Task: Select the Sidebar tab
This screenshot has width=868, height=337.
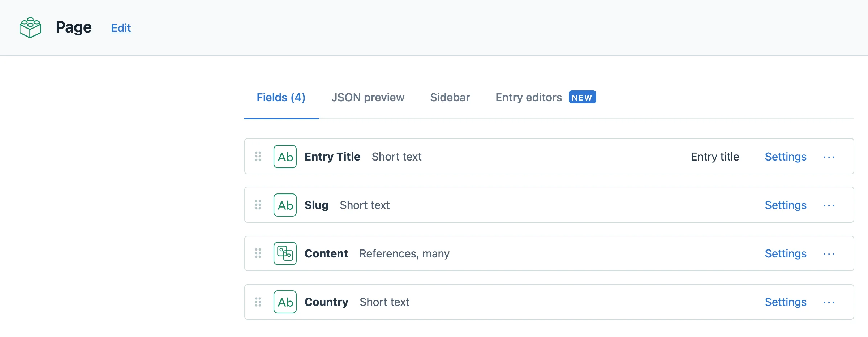Action: tap(450, 97)
